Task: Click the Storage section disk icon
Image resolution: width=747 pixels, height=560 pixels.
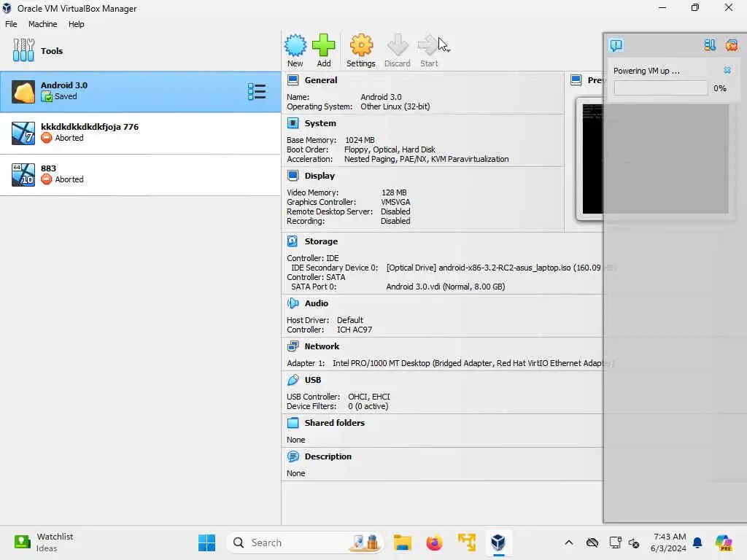Action: 293,241
